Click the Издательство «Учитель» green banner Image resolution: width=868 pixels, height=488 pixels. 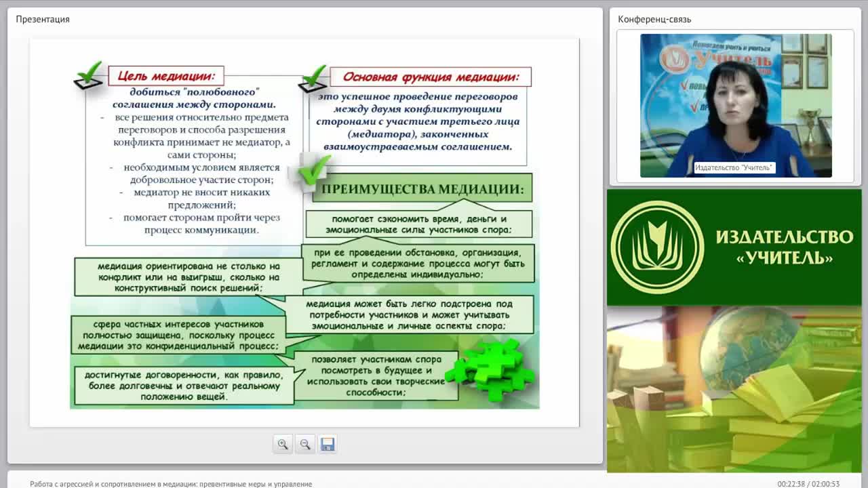[734, 247]
